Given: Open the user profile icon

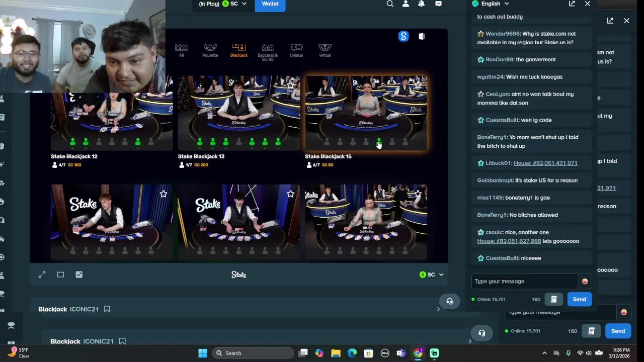Looking at the screenshot, I should point(406,4).
